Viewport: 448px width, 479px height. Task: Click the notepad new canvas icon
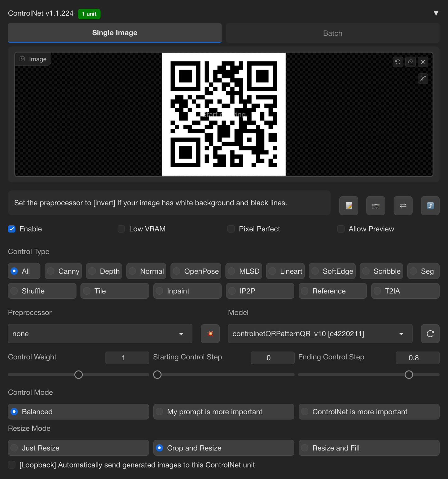349,206
